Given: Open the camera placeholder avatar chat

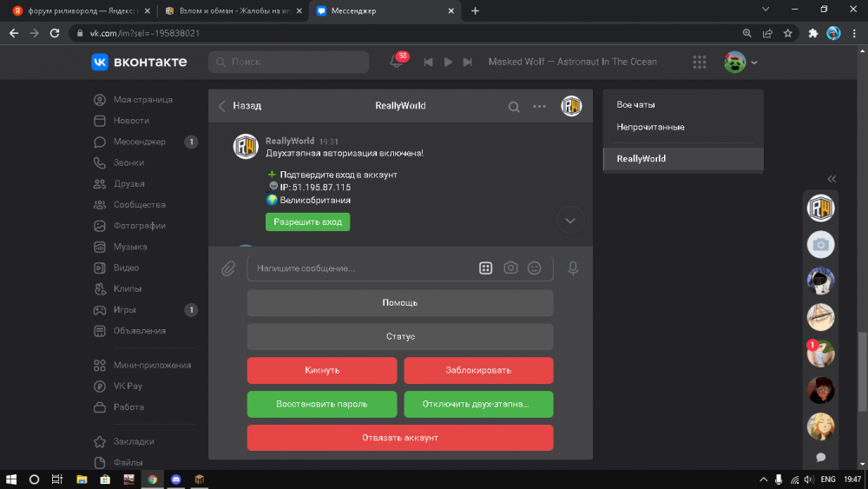Looking at the screenshot, I should [x=820, y=245].
